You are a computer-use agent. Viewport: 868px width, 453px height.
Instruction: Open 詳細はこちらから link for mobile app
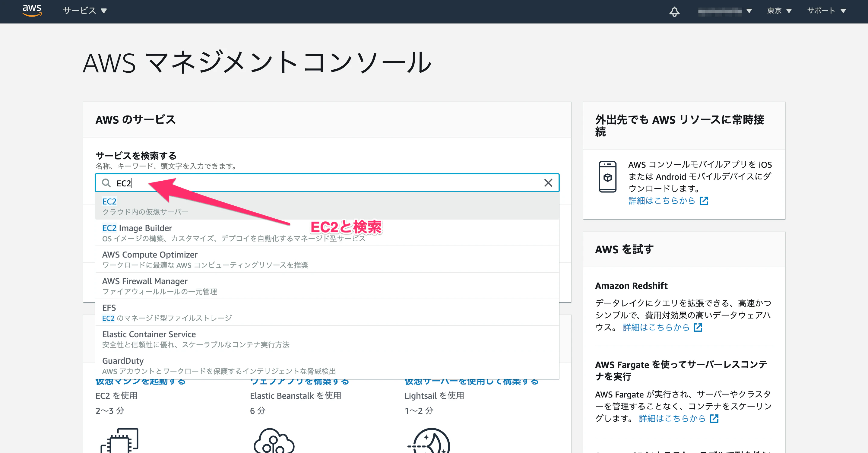[x=662, y=201]
